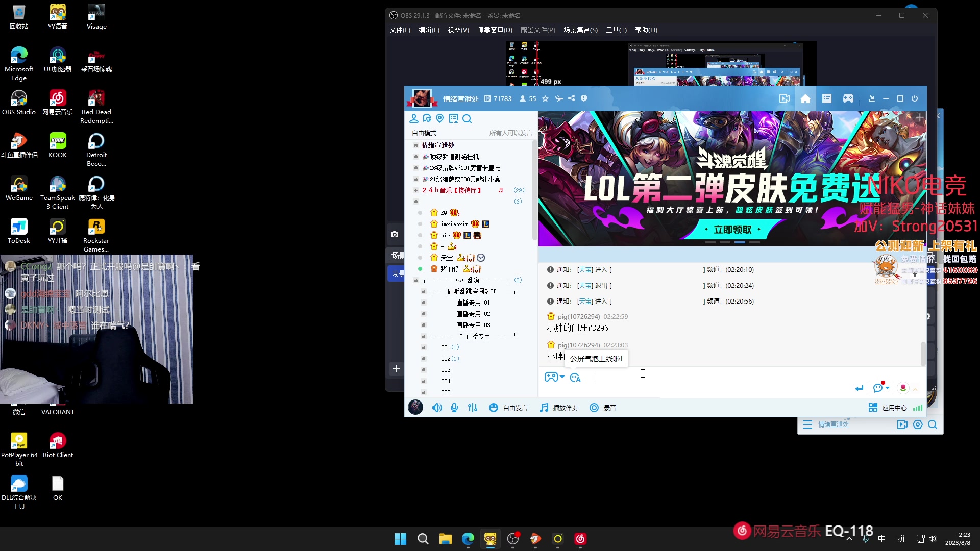Collapse the unnamed channel with (6) members
980x551 pixels.
(416, 202)
